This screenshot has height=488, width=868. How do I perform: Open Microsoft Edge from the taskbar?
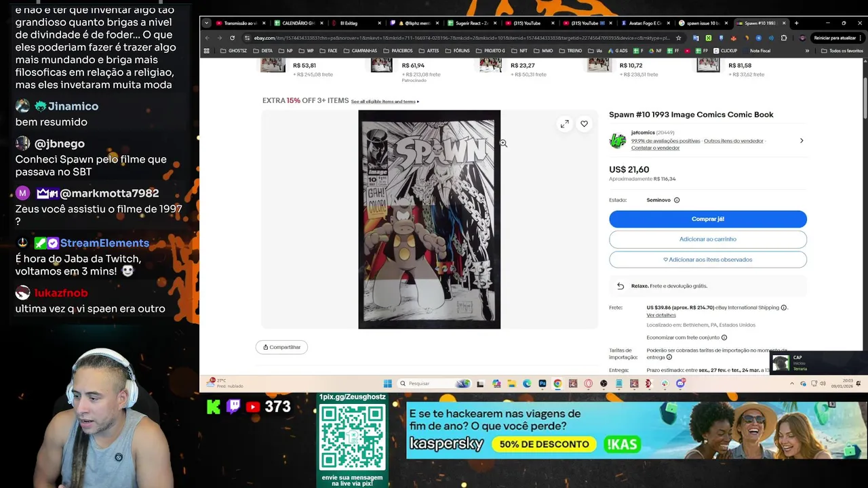pyautogui.click(x=527, y=384)
